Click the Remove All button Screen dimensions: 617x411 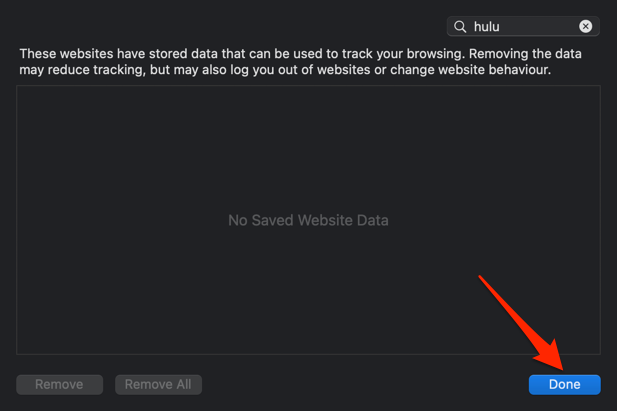pyautogui.click(x=159, y=384)
